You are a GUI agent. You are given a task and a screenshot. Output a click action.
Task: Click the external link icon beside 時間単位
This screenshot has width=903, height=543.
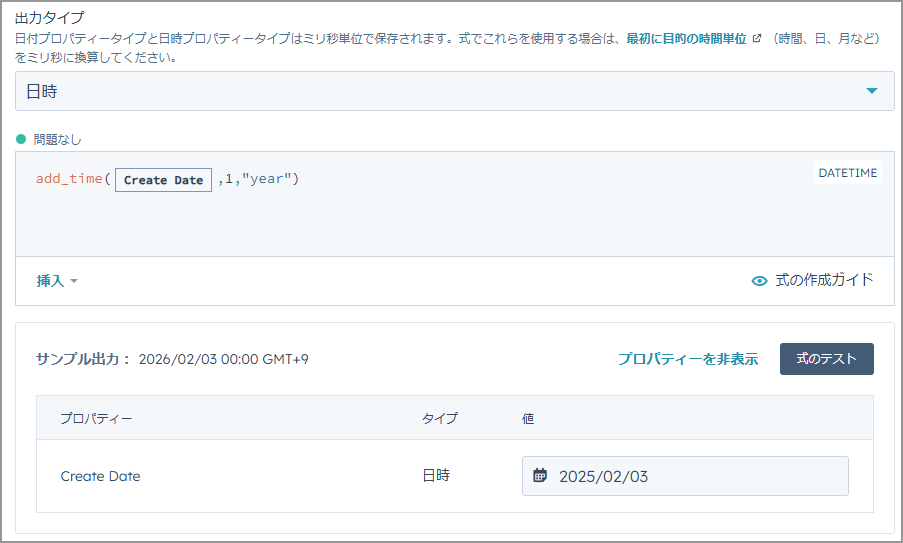757,39
